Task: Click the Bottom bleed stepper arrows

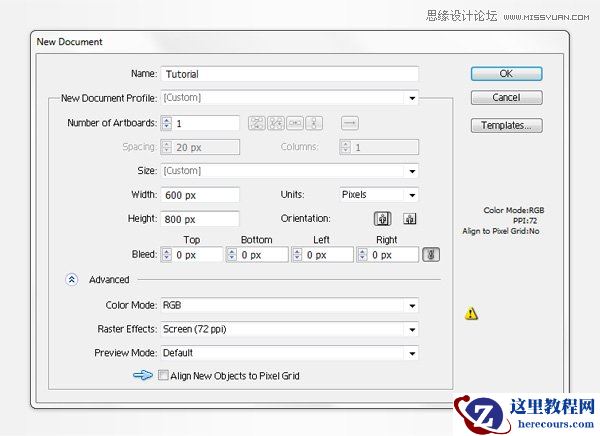Action: [x=232, y=255]
